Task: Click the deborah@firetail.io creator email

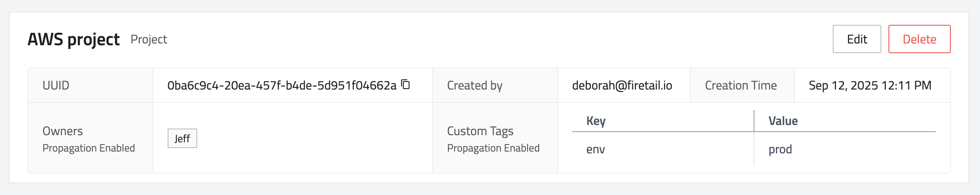Action: coord(622,85)
